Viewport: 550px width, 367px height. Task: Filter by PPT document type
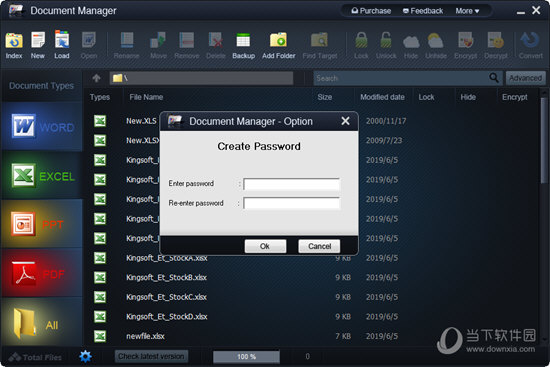point(42,224)
